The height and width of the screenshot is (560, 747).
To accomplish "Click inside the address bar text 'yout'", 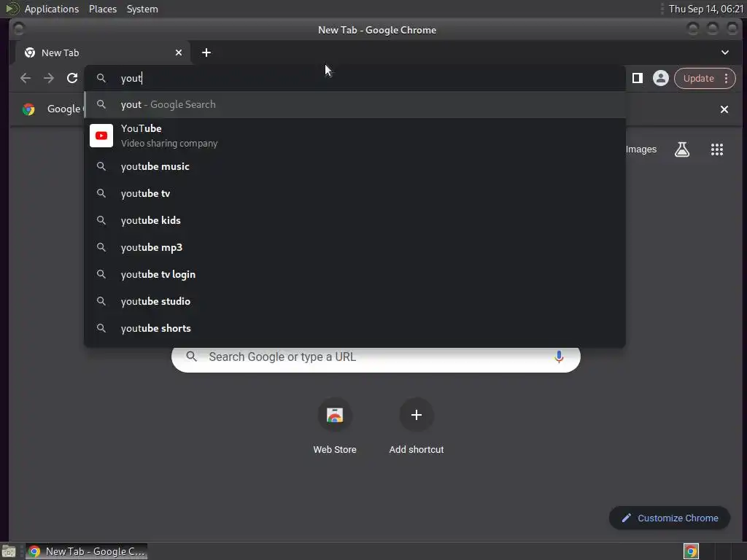I will tap(131, 79).
